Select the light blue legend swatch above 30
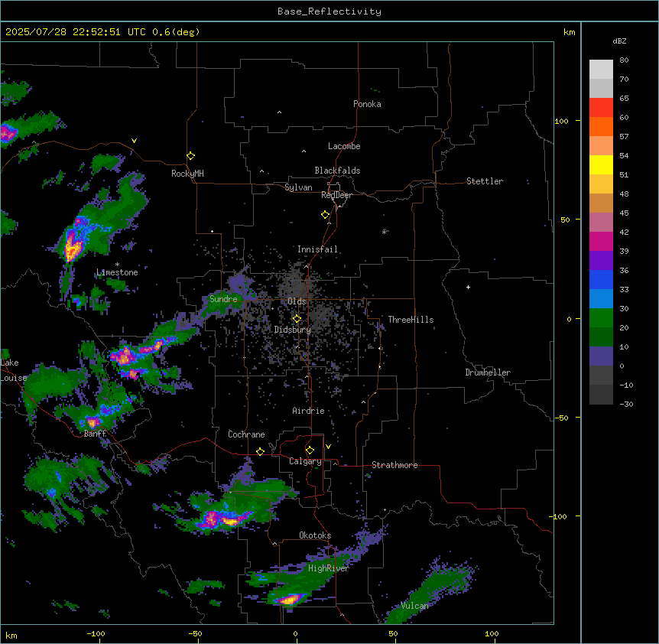Viewport: 659px width, 644px height. (x=601, y=298)
